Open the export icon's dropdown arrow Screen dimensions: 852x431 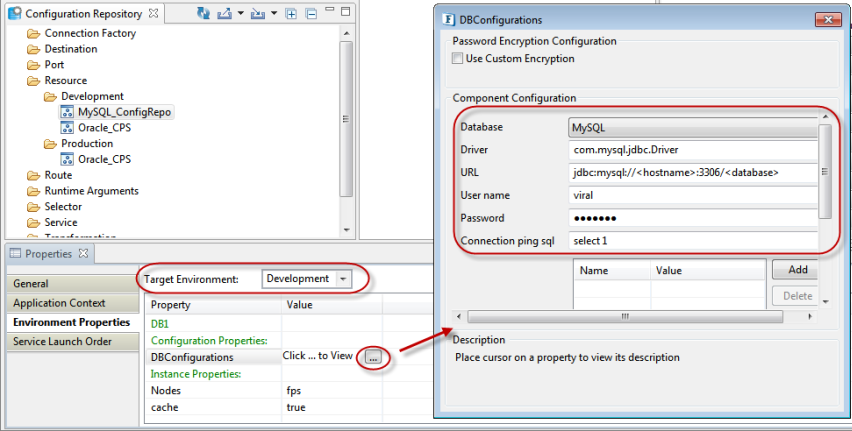pos(241,14)
